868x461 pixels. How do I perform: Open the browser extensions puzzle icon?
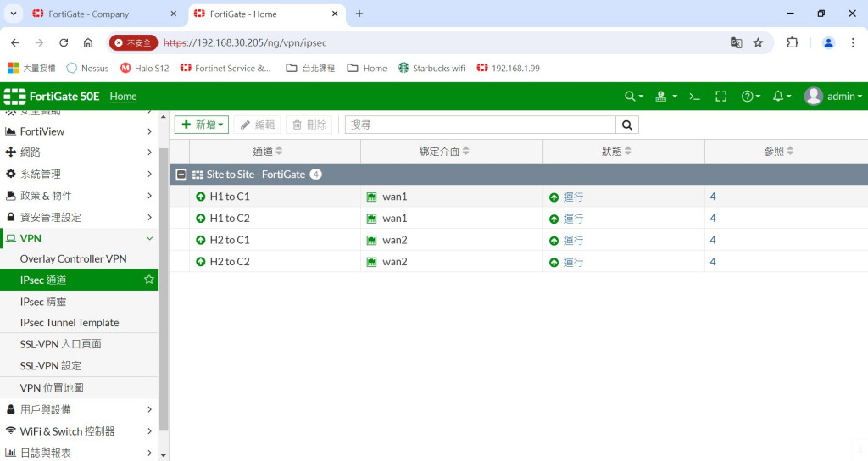click(x=793, y=42)
